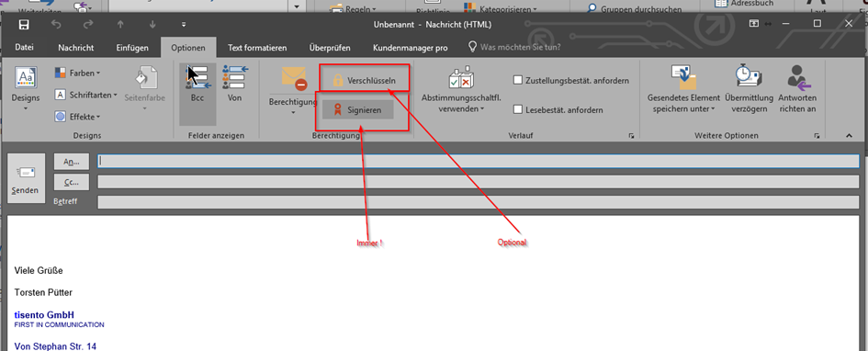The width and height of the screenshot is (868, 351).
Task: Go to previous item with up arrow
Action: pyautogui.click(x=120, y=25)
